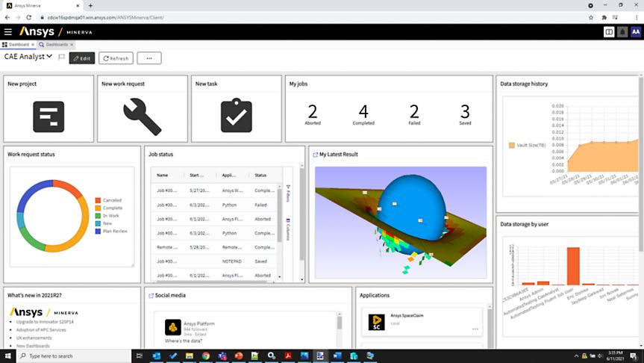Open Social media pop-out icon
The image size is (644, 363).
click(x=151, y=296)
